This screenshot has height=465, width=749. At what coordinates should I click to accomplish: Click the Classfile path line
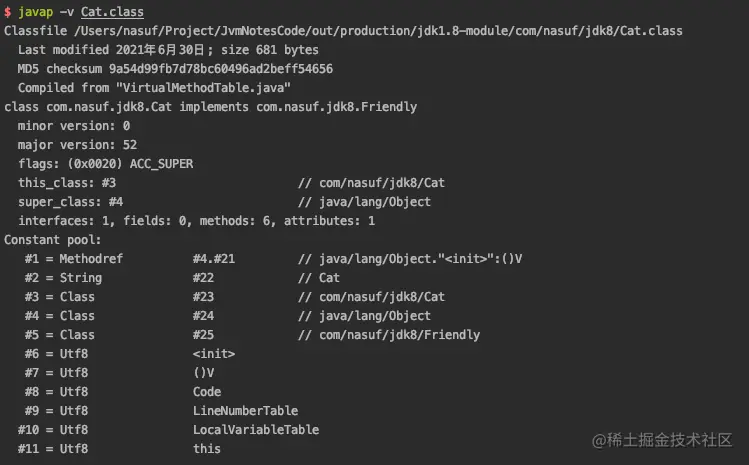[343, 31]
